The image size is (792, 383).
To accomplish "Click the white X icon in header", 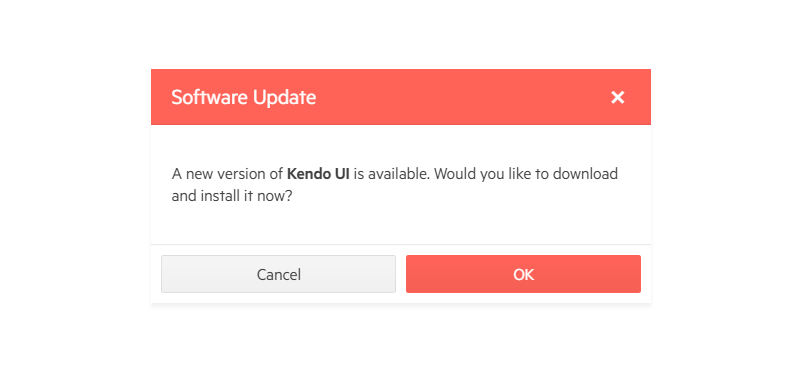I will (617, 98).
